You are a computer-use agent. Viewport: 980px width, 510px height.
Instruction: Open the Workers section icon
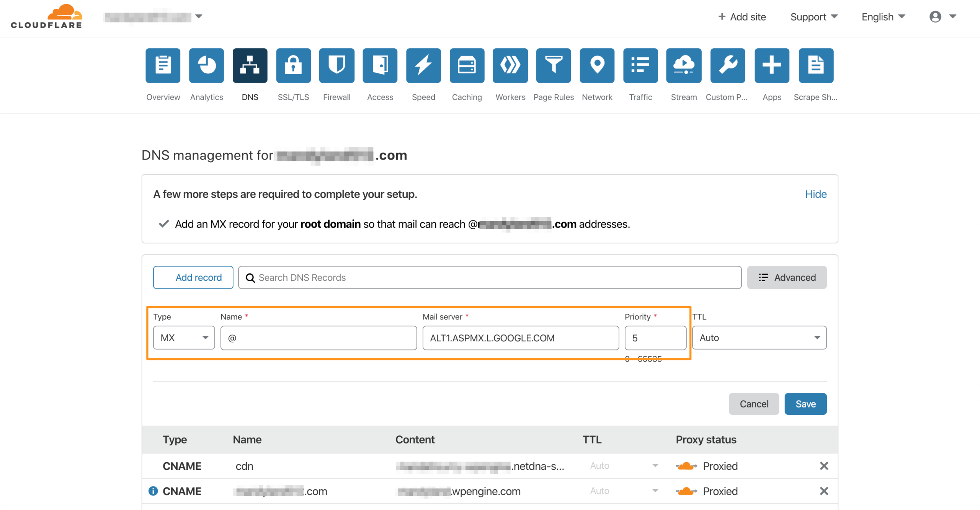click(510, 65)
